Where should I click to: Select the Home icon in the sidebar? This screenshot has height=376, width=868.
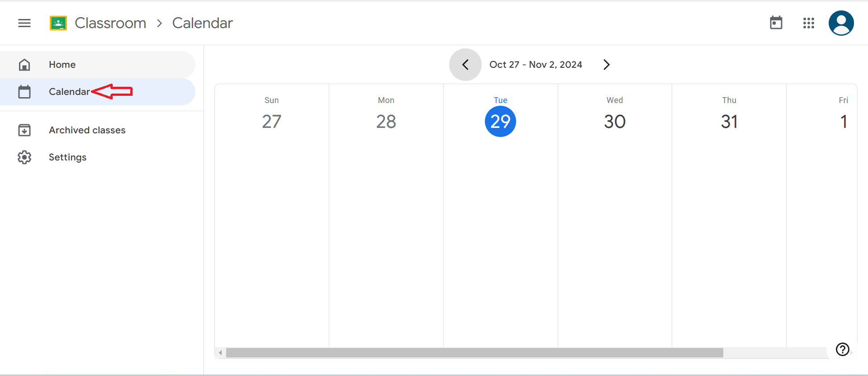[24, 64]
